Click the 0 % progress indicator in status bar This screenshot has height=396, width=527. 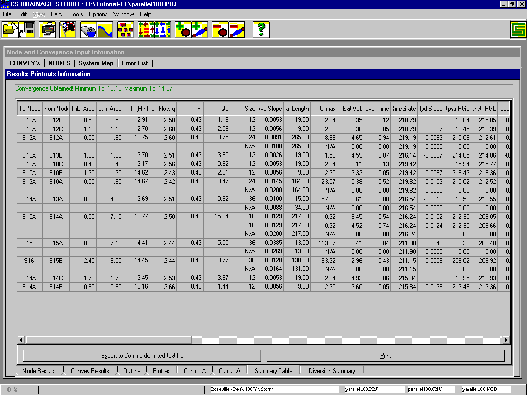click(12, 390)
